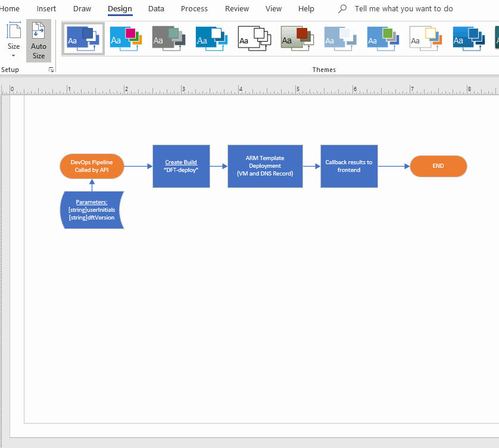Open Page Setup dialog launcher
The width and height of the screenshot is (499, 448).
click(x=51, y=70)
